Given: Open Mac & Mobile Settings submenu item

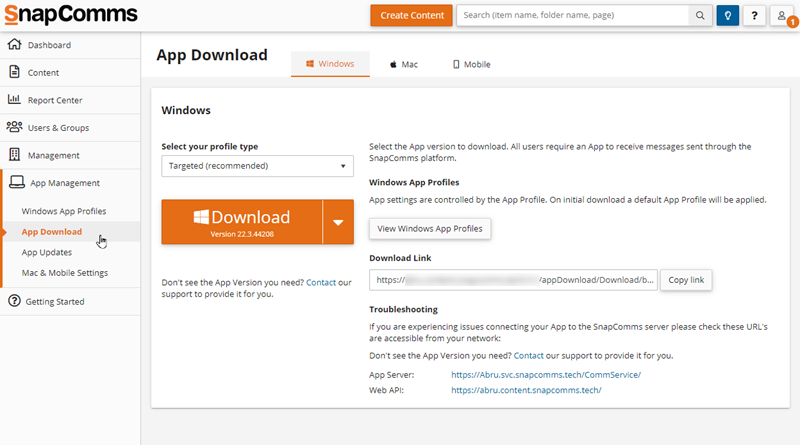Looking at the screenshot, I should pyautogui.click(x=65, y=273).
